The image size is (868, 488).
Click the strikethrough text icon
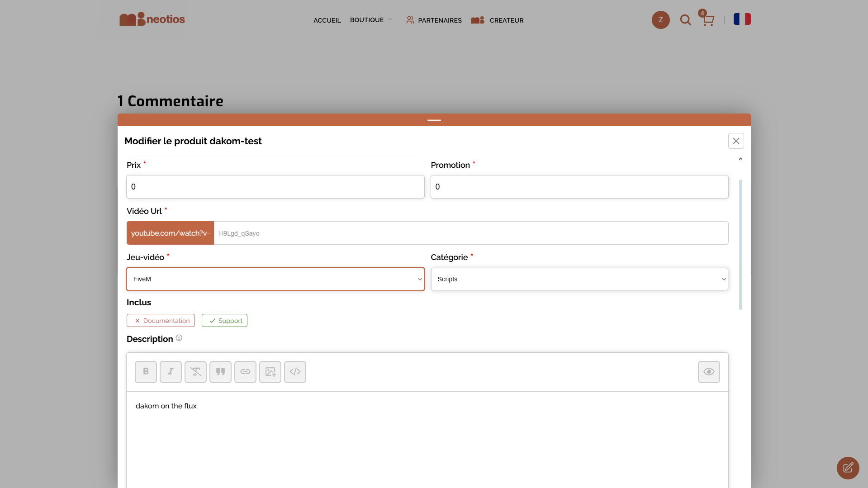(x=195, y=372)
